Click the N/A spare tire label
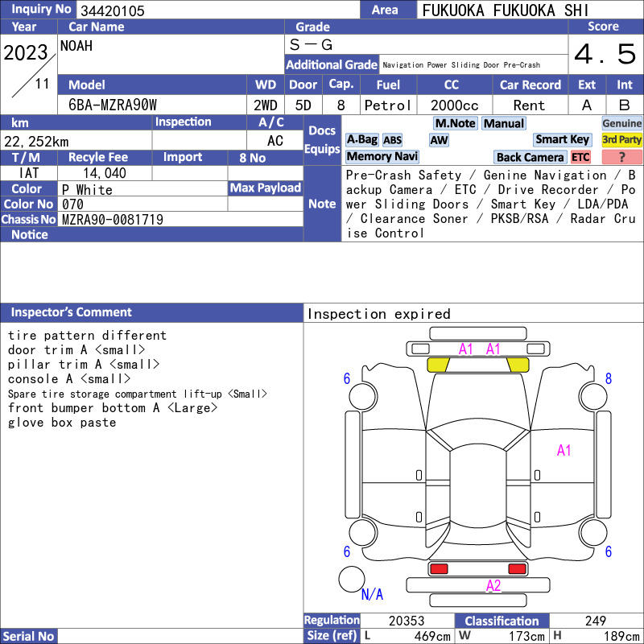 pos(372,594)
